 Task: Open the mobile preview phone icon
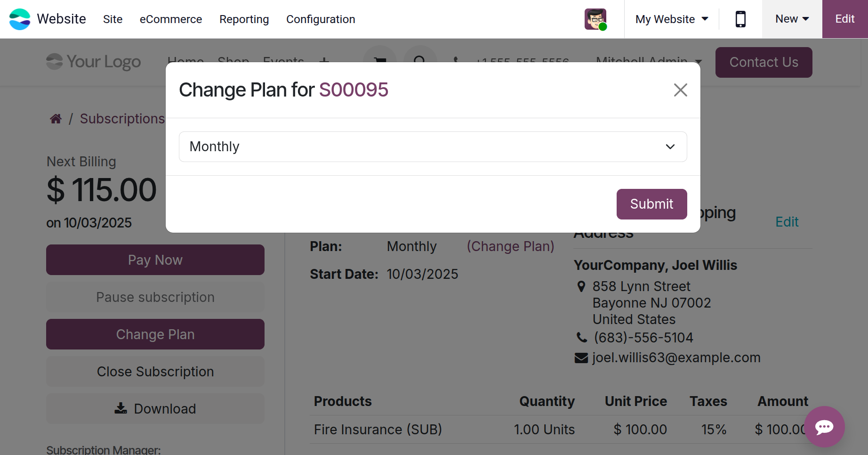(x=740, y=19)
